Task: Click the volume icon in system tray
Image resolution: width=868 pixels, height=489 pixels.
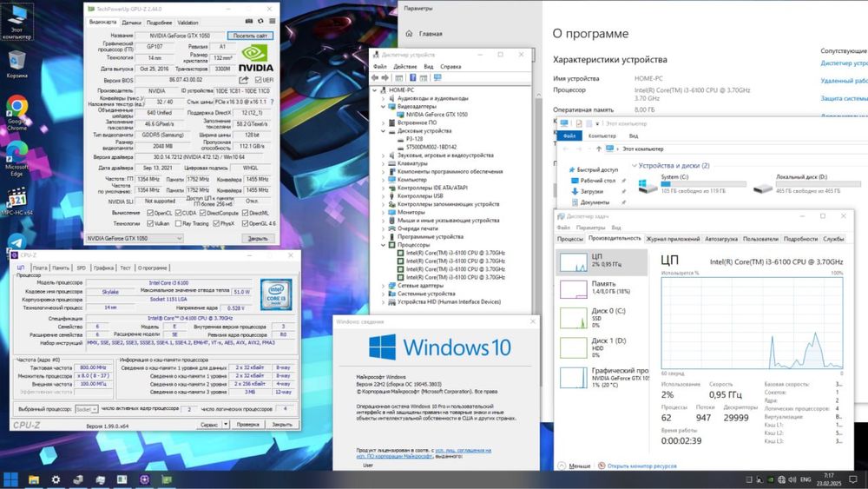Action: (792, 479)
